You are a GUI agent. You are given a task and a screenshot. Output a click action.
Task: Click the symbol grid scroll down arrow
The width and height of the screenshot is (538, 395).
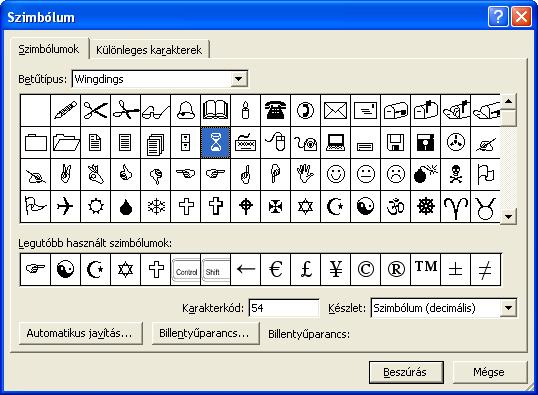pos(508,217)
